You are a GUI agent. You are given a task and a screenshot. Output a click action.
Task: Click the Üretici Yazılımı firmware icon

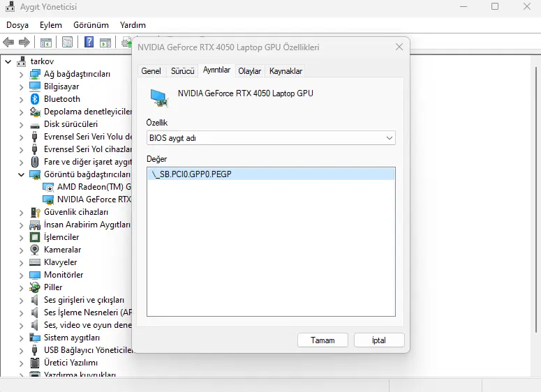35,363
